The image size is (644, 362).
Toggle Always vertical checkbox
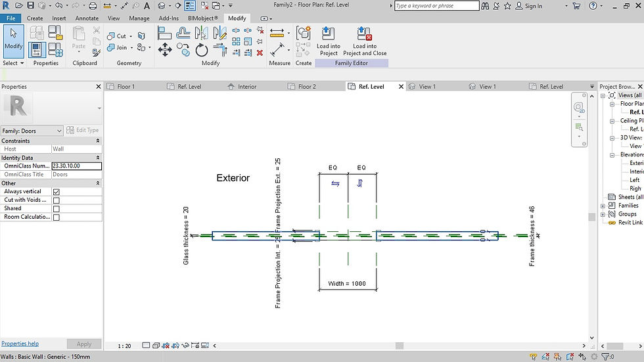[x=57, y=192]
